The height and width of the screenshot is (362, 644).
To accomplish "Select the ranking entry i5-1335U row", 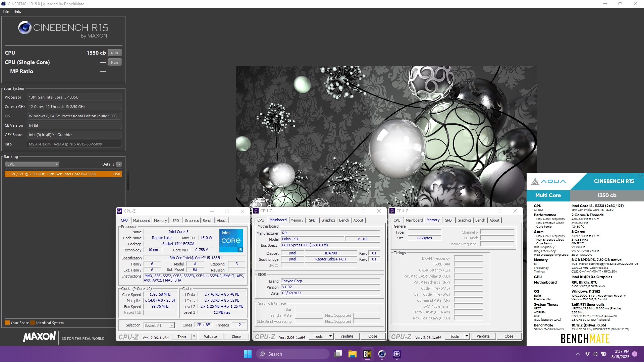I will coord(63,174).
